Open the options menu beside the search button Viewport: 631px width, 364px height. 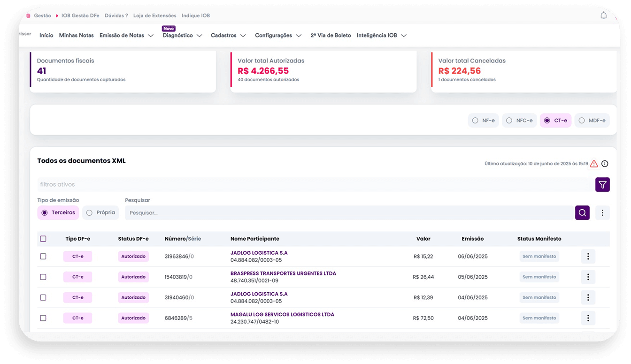click(x=602, y=213)
